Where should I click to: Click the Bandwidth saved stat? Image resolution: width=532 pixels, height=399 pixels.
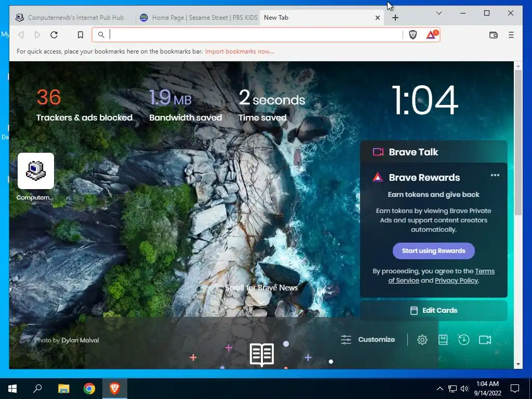pos(185,105)
